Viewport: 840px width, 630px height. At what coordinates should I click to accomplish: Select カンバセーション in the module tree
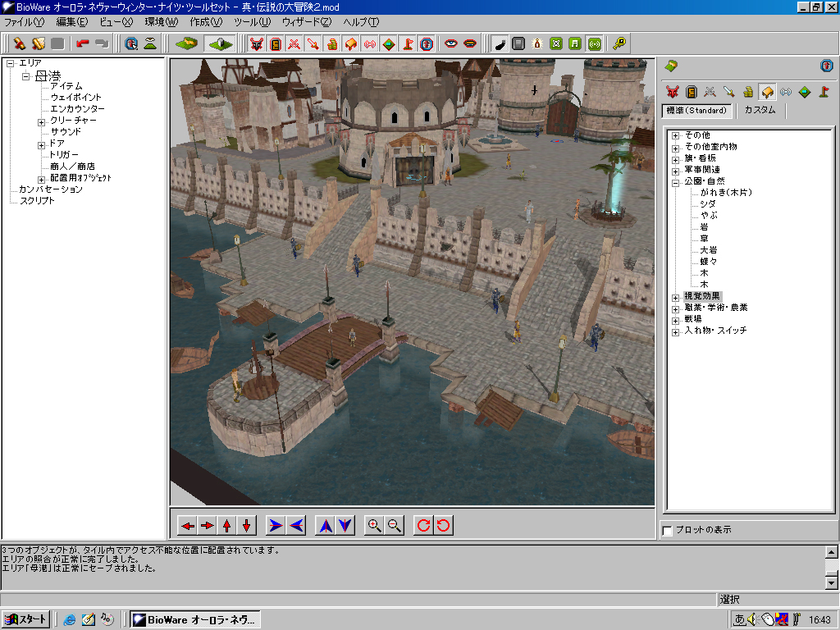click(50, 189)
